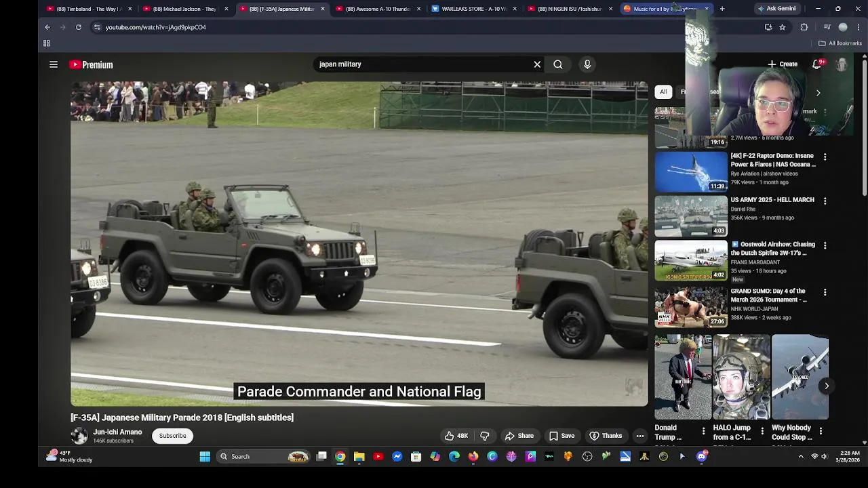Viewport: 868px width, 488px height.
Task: Open more actions menu under video
Action: click(640, 436)
